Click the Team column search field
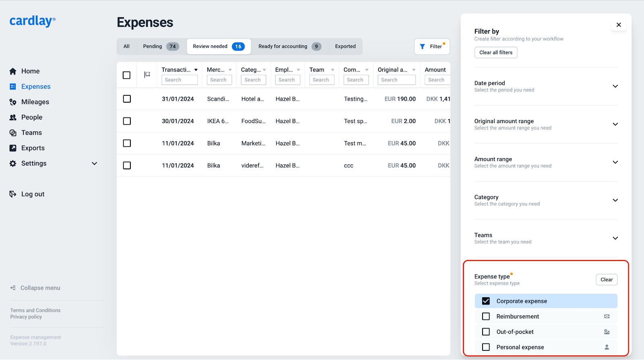The width and height of the screenshot is (644, 360). [x=322, y=80]
